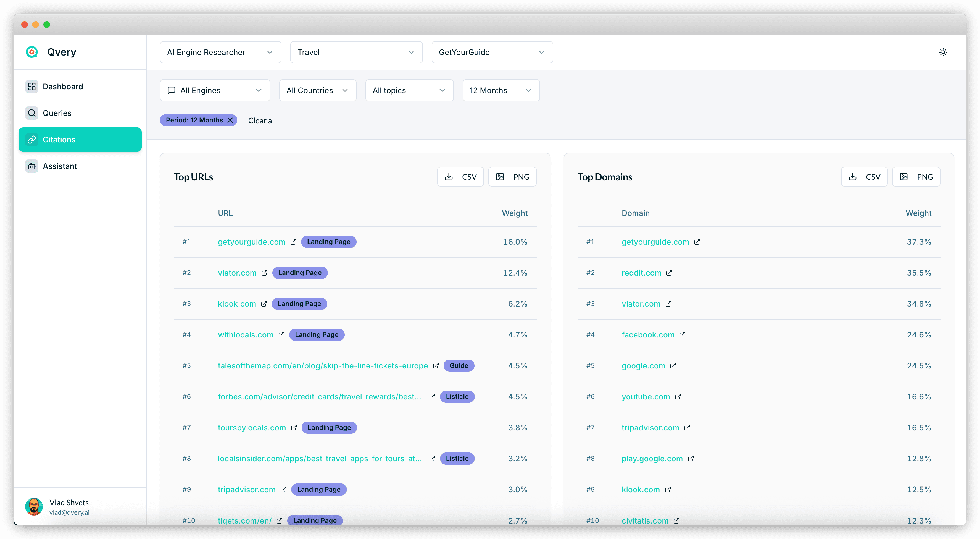Open external link icon beside facebook.com domain
The width and height of the screenshot is (980, 539).
click(683, 334)
